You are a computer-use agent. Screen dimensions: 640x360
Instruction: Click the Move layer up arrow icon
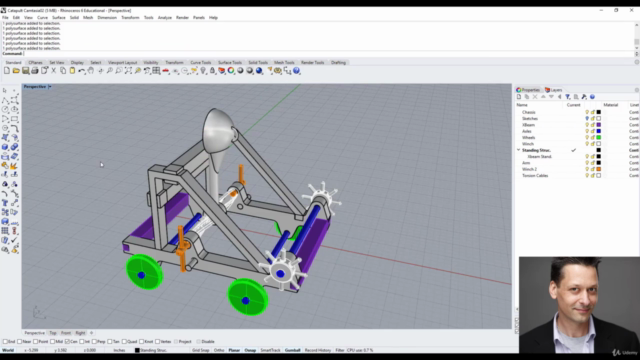click(543, 97)
